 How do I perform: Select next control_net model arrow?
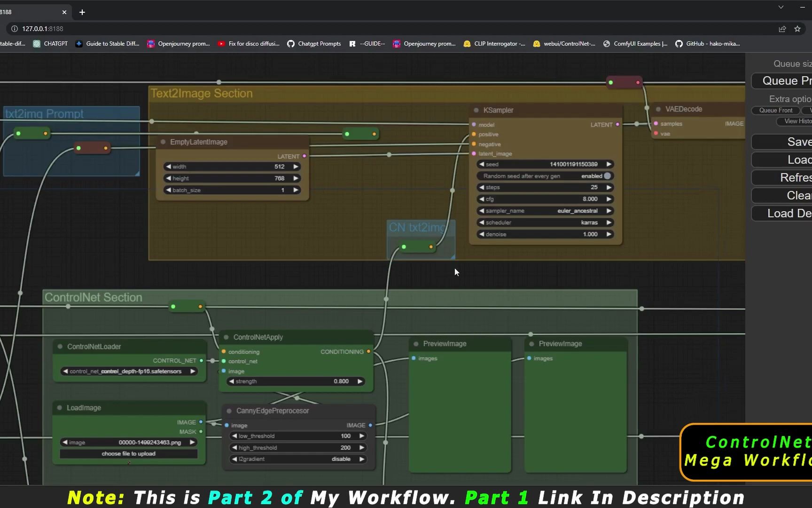(x=193, y=372)
